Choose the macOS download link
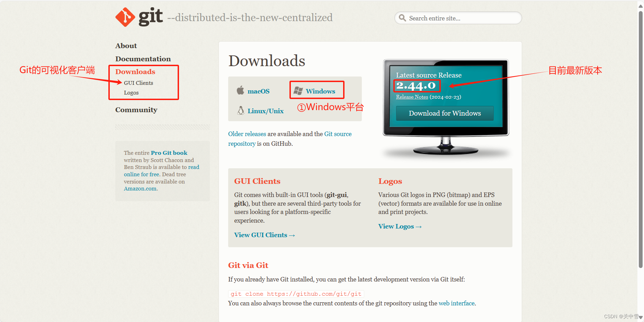644x322 pixels. tap(259, 91)
